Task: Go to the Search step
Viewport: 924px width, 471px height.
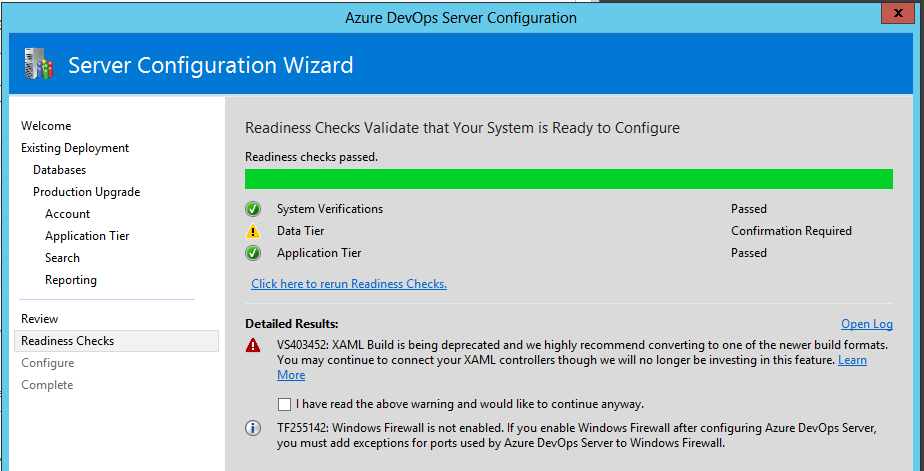Action: [x=62, y=258]
